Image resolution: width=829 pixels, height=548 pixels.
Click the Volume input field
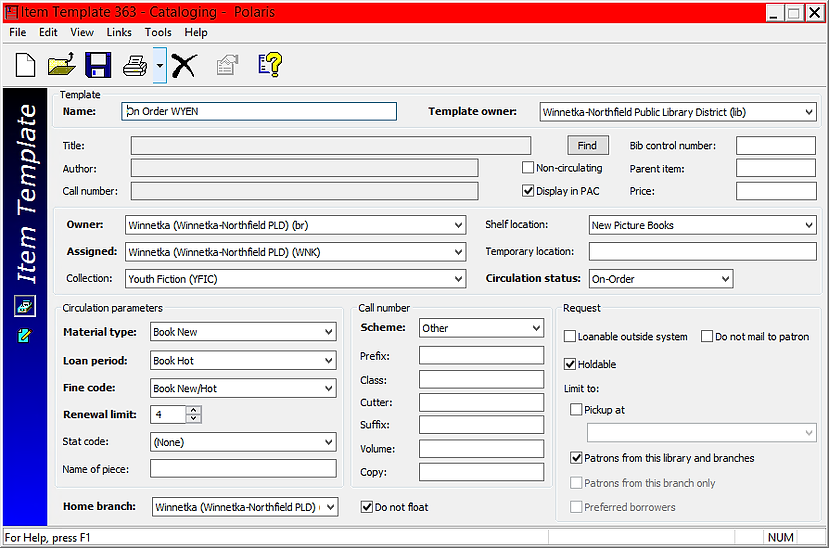tap(481, 449)
